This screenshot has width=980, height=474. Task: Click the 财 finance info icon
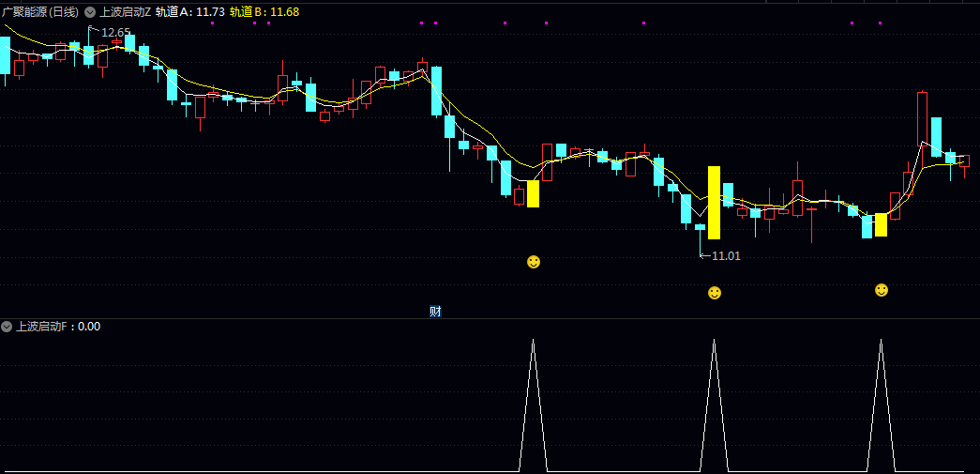(x=436, y=312)
